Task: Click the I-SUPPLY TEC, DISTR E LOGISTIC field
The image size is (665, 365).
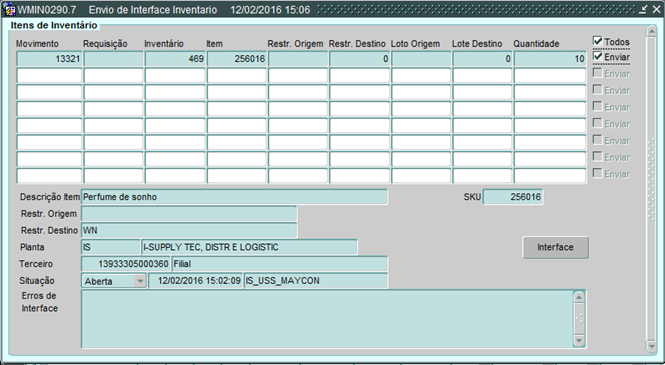Action: coord(249,247)
